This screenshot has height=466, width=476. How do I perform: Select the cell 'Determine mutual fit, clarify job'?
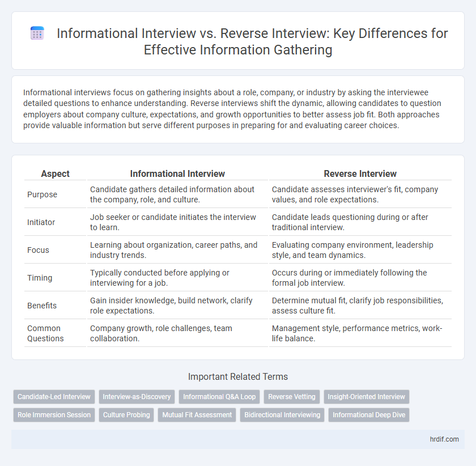(360, 306)
